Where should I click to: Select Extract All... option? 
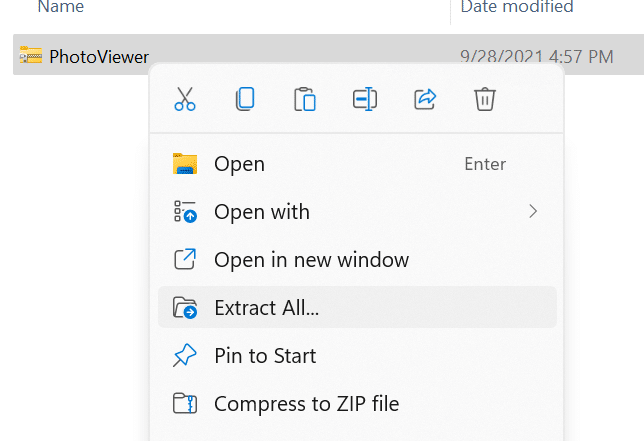[x=357, y=308]
